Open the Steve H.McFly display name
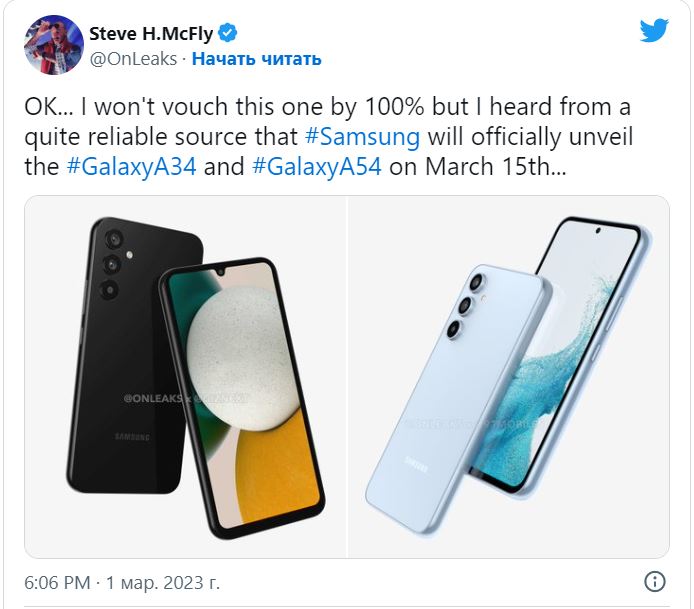Screen dimensions: 694x609 tap(153, 34)
